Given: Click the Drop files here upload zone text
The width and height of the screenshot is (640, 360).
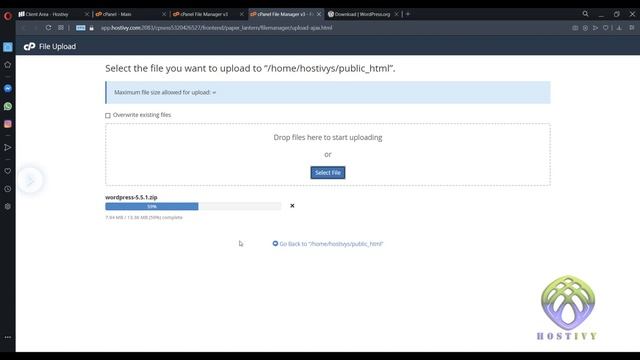Looking at the screenshot, I should coord(328,137).
